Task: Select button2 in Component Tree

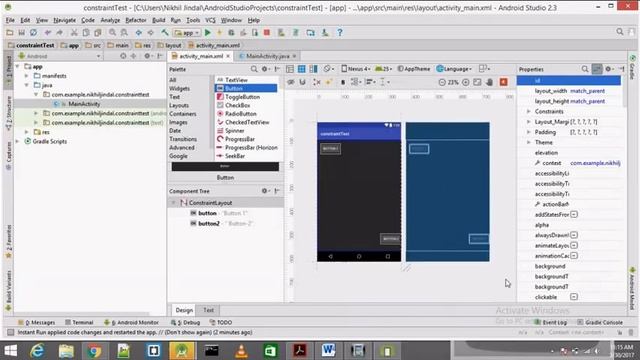Action: (209, 224)
